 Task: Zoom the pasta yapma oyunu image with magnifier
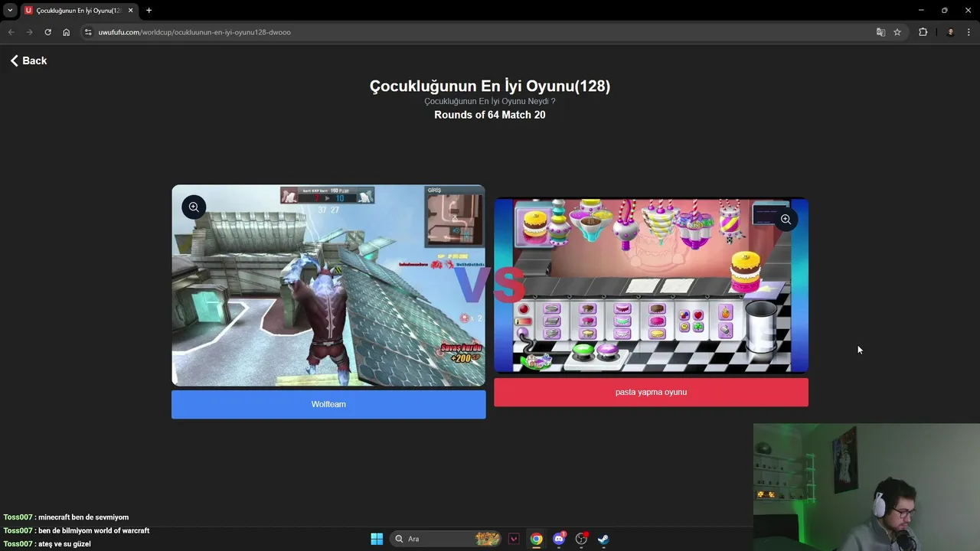tap(786, 220)
